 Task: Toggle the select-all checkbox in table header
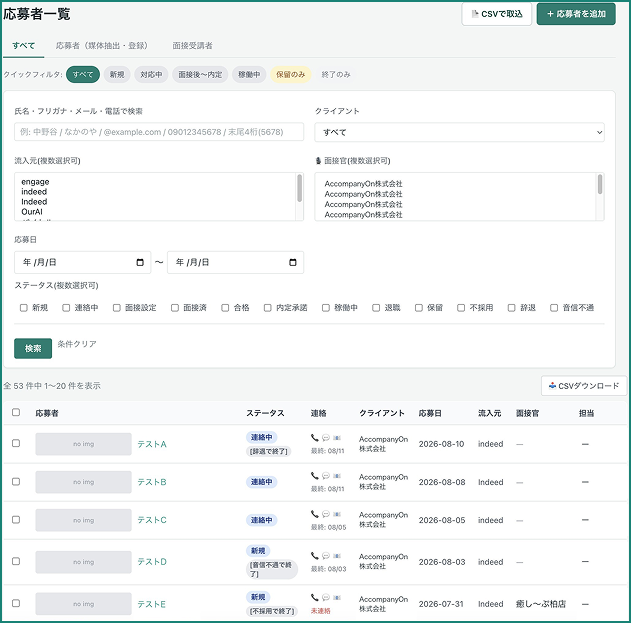[16, 412]
